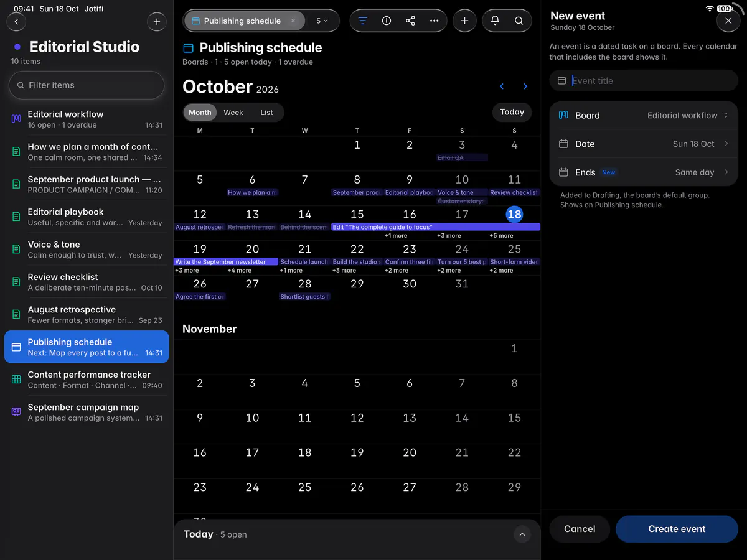The image size is (747, 560).
Task: Open the more options ellipsis menu
Action: click(434, 21)
